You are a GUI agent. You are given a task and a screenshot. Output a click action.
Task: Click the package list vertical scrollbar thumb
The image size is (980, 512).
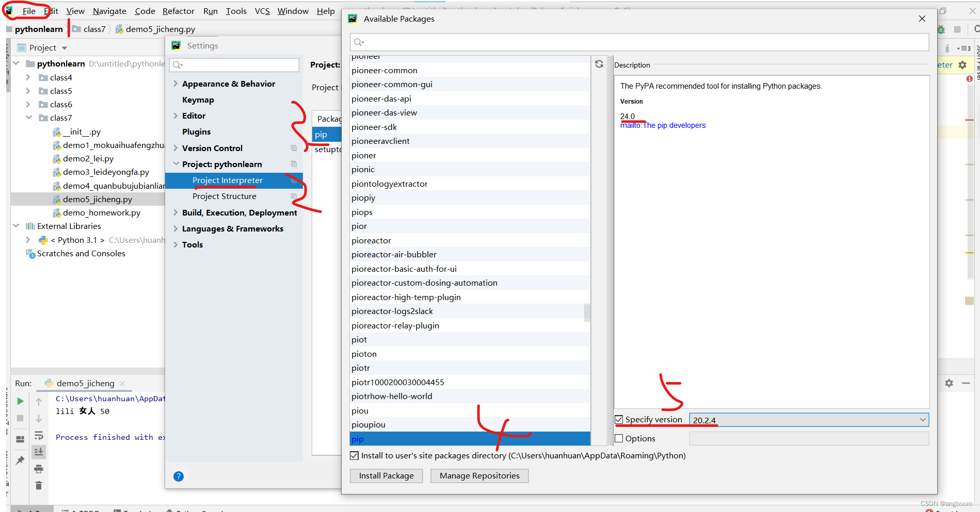click(x=587, y=312)
